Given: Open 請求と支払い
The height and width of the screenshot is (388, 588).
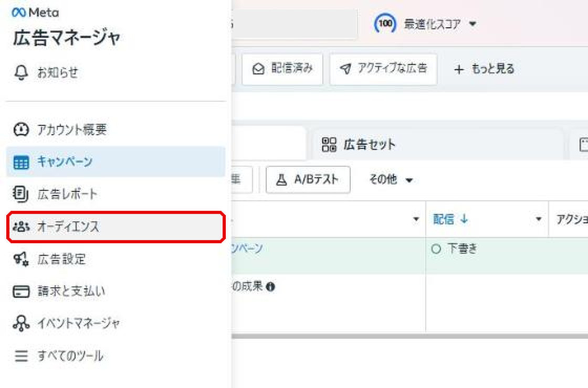Looking at the screenshot, I should [115, 292].
